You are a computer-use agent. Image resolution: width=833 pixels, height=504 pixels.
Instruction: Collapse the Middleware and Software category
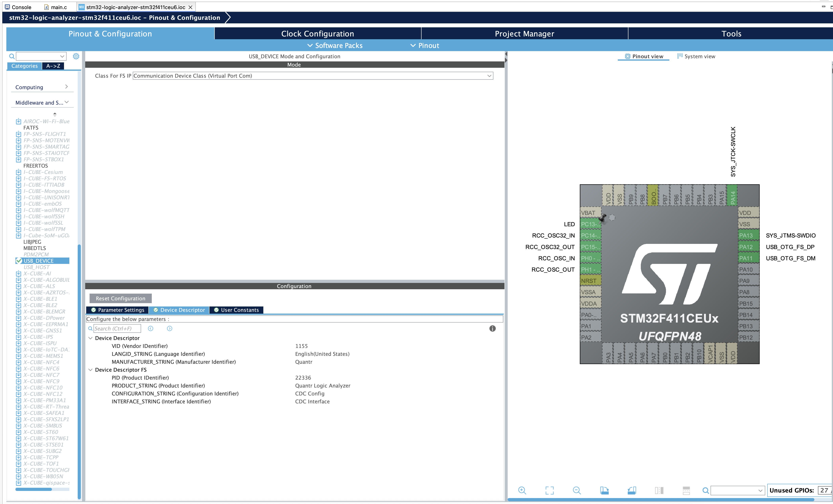42,102
